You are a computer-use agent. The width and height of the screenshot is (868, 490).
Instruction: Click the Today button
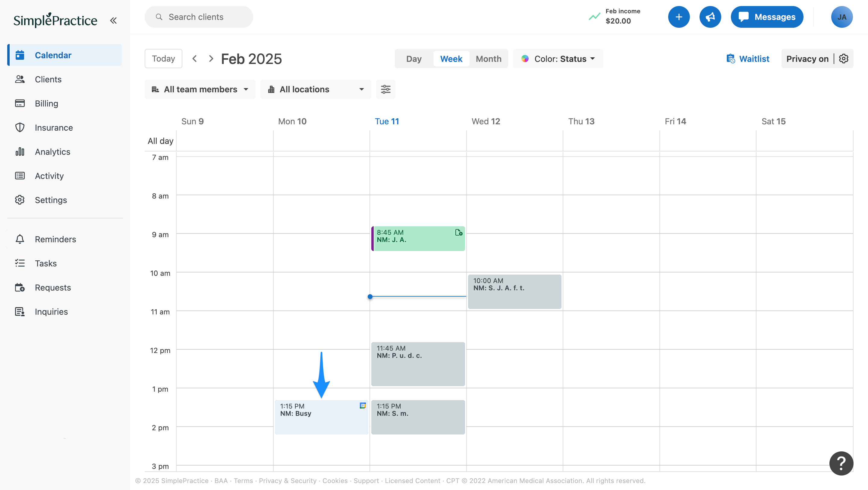pyautogui.click(x=163, y=59)
